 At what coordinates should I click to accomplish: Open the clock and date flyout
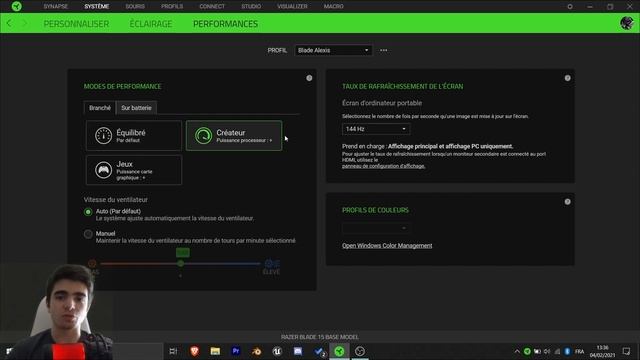602,351
